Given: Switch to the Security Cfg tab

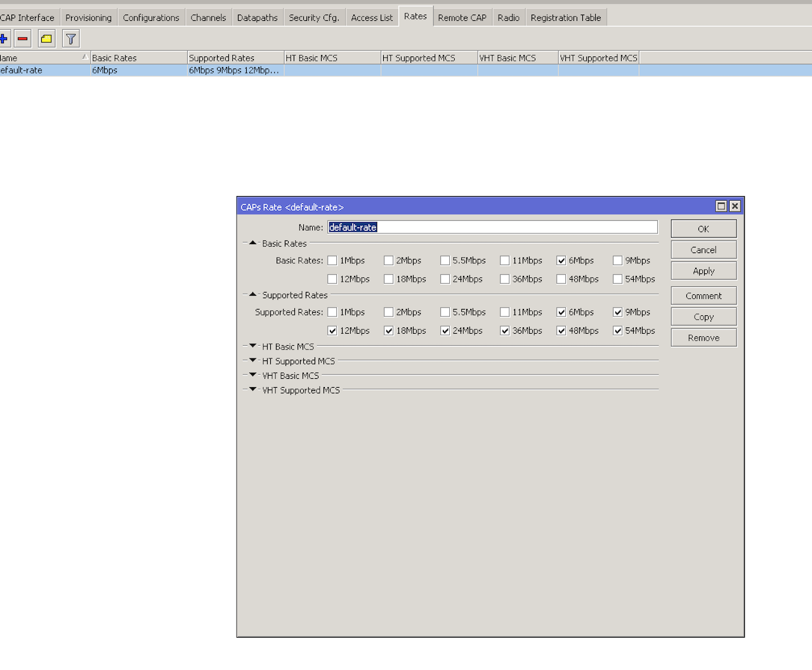Looking at the screenshot, I should [313, 17].
